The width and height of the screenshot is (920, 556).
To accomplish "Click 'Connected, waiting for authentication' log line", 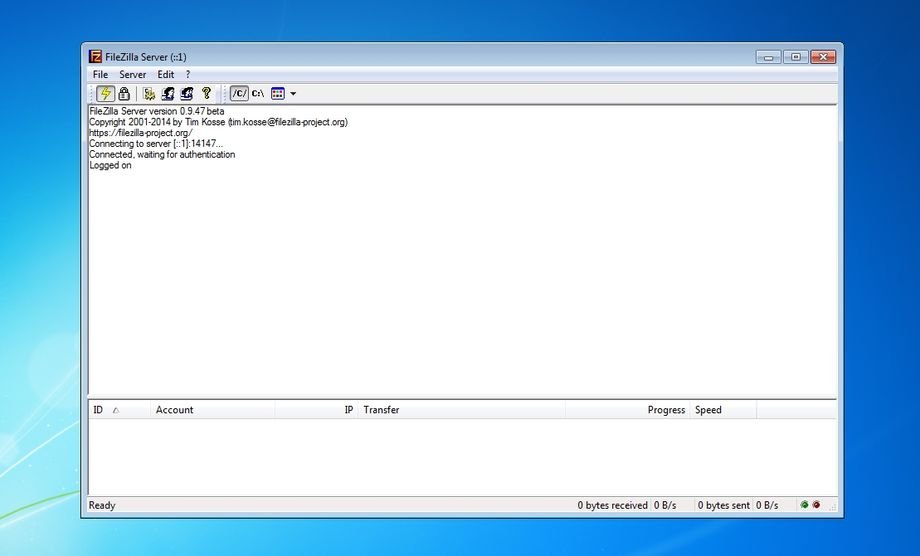I will tap(162, 155).
